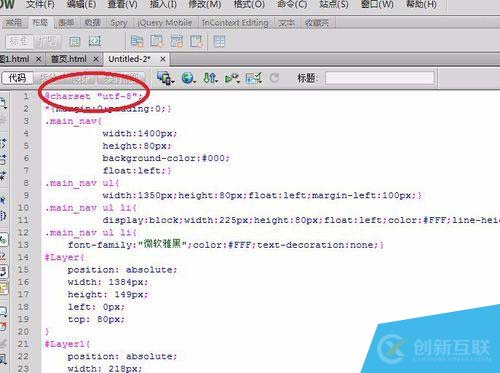Image resolution: width=500 pixels, height=373 pixels.
Task: Open Preview in Browser globe dropdown
Action: [x=188, y=78]
